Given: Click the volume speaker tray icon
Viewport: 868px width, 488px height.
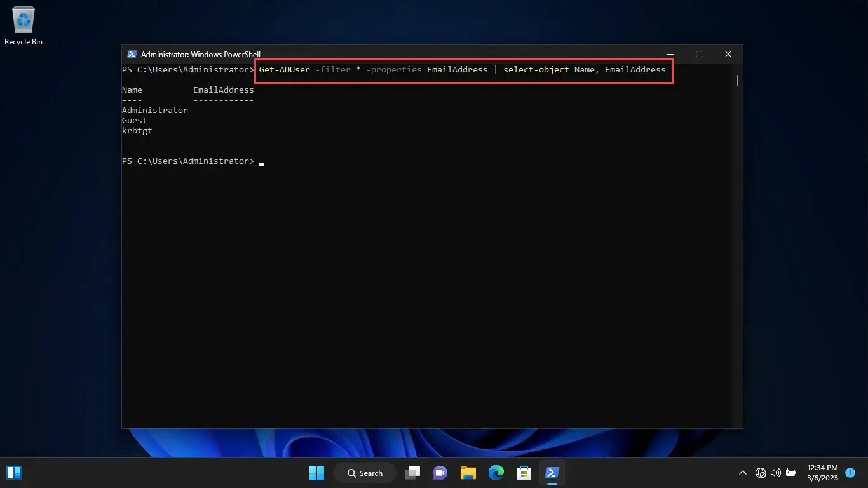Looking at the screenshot, I should 776,473.
